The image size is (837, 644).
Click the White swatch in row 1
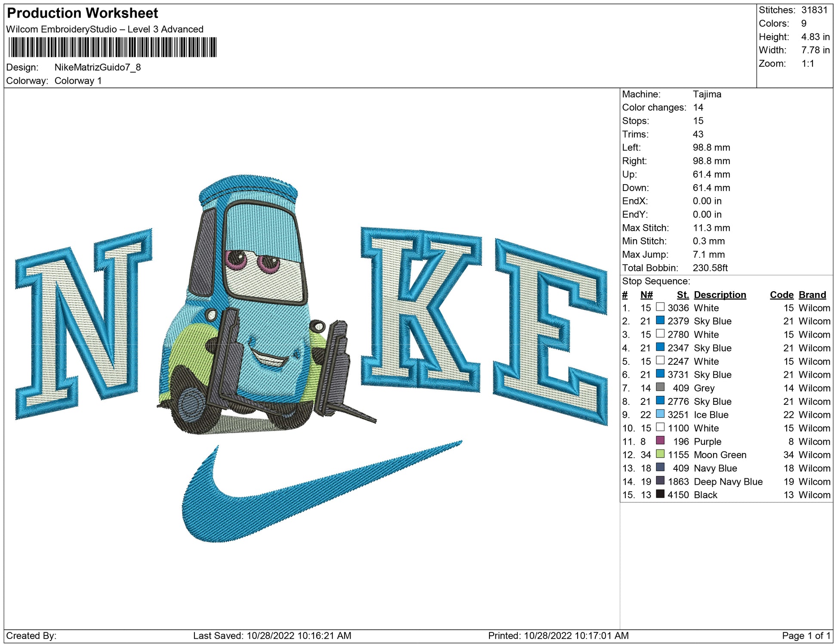click(x=660, y=307)
